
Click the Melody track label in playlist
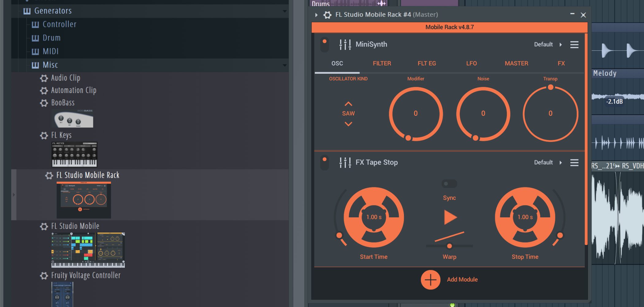pos(604,73)
